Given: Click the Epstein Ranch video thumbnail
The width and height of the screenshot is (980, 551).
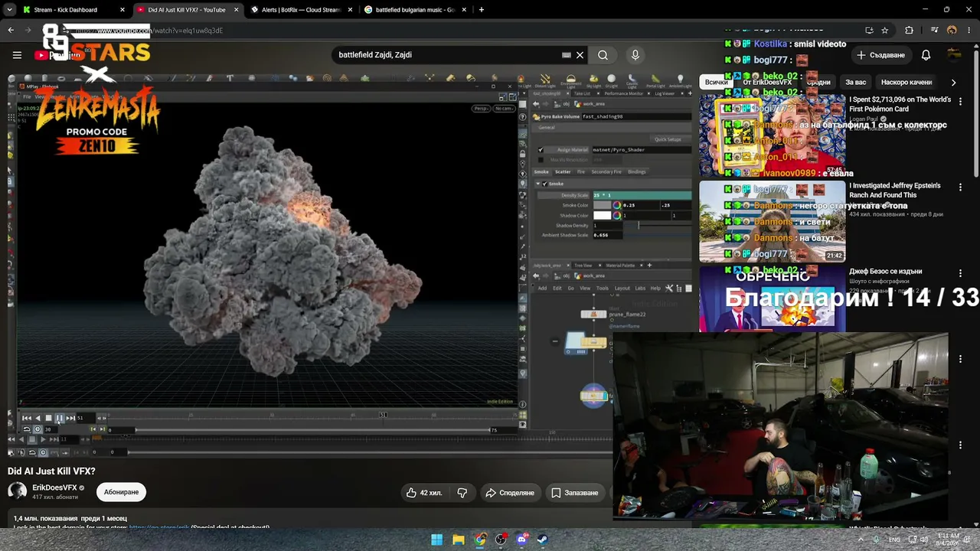Looking at the screenshot, I should [772, 221].
